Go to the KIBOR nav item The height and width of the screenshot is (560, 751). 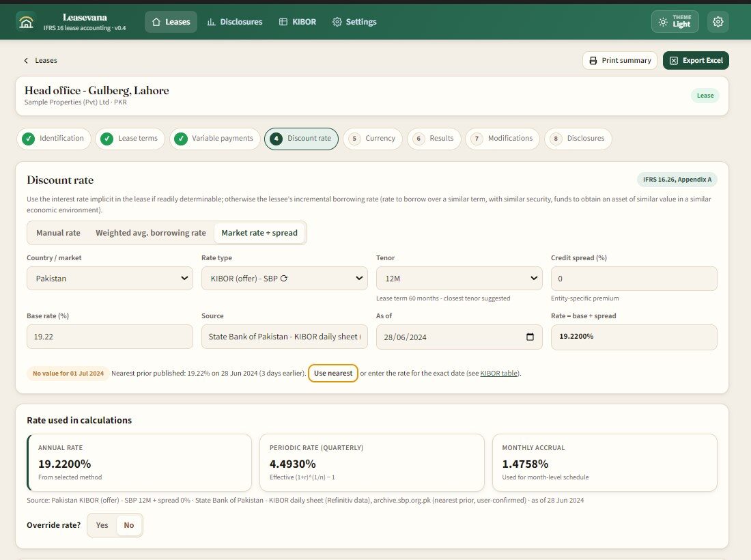point(298,22)
